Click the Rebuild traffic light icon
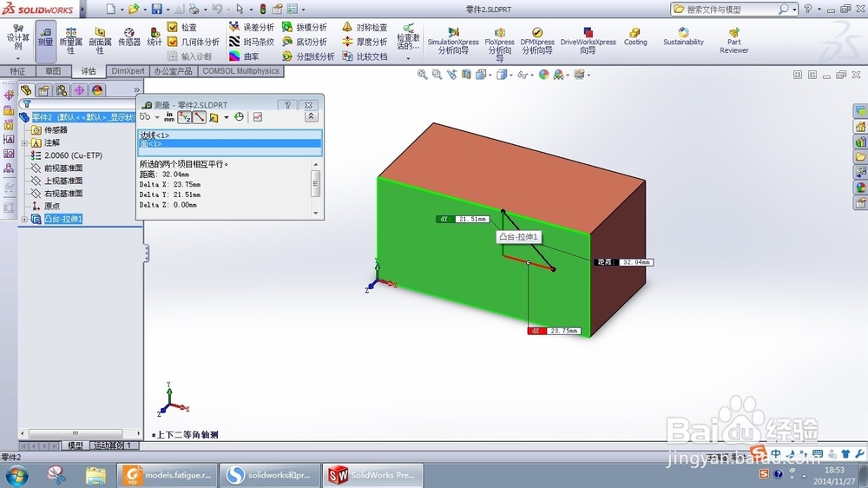Viewport: 868px width, 488px height. pos(262,9)
